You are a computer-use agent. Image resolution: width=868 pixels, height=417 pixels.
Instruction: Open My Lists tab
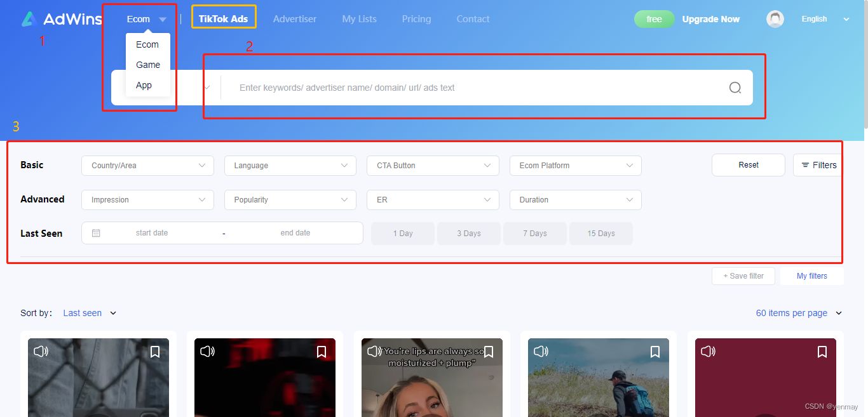360,19
